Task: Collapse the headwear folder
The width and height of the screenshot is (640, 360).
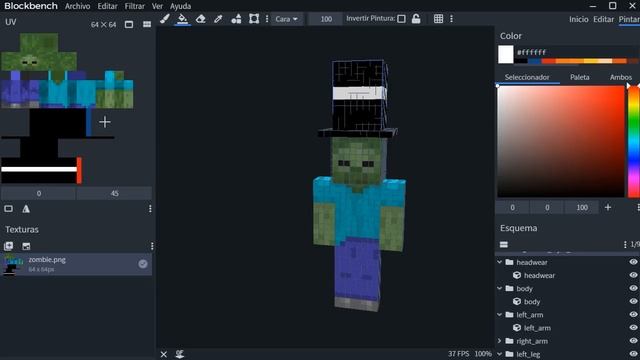Action: (500, 262)
